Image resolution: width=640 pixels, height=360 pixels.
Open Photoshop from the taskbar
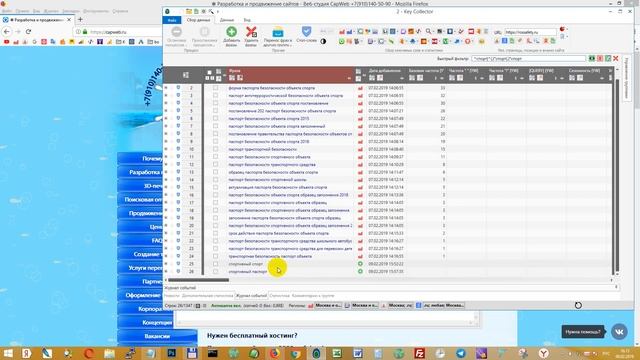171,353
